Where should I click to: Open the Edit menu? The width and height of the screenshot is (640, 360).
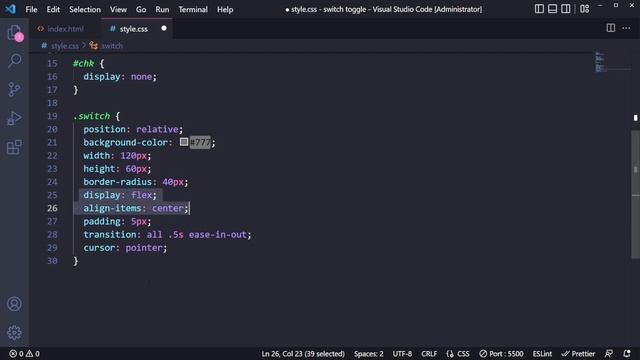pos(53,9)
